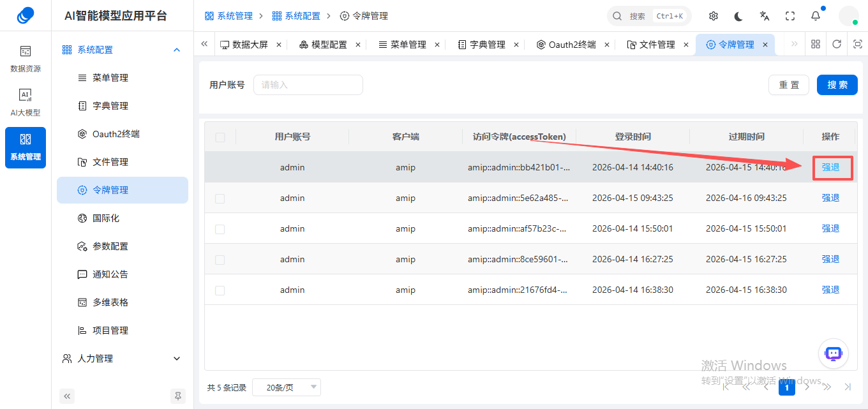Close the 令牌管理 tab
Screen dimensions: 868x409
point(765,45)
